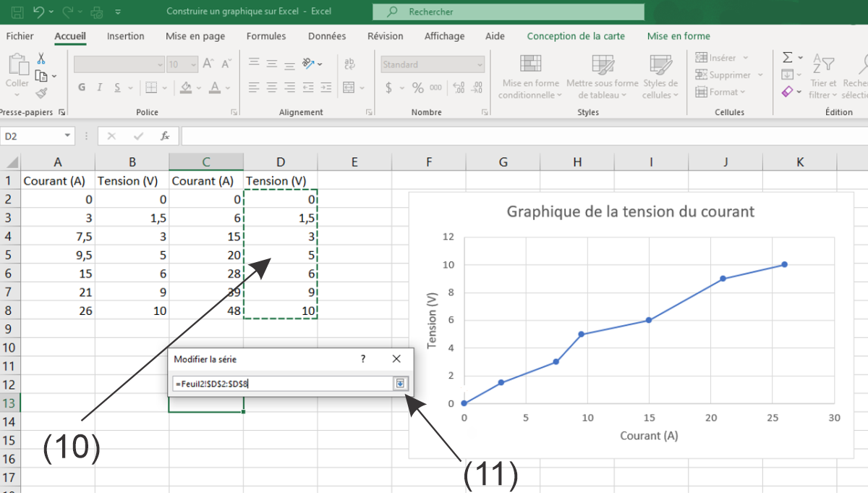Collapse the Modifier la série range selector

pos(401,384)
